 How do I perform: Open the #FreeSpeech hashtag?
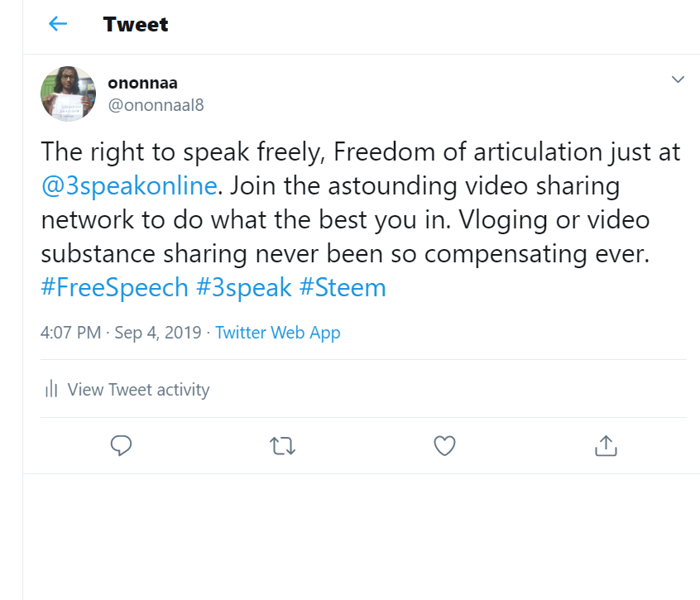tap(114, 287)
